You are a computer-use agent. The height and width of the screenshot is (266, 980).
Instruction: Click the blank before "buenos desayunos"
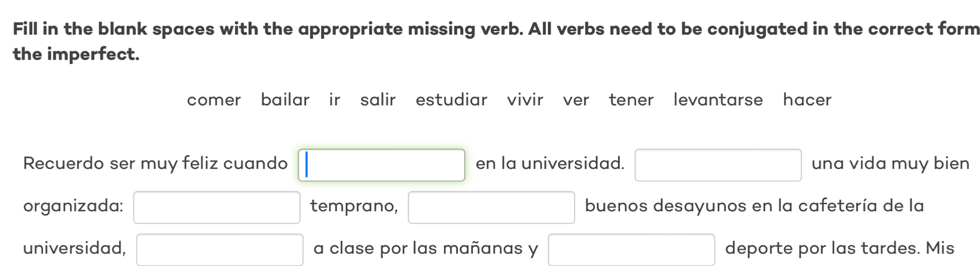[x=491, y=208]
